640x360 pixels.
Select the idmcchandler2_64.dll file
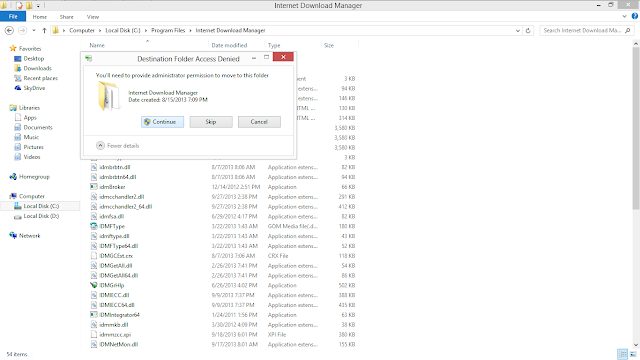click(x=126, y=206)
